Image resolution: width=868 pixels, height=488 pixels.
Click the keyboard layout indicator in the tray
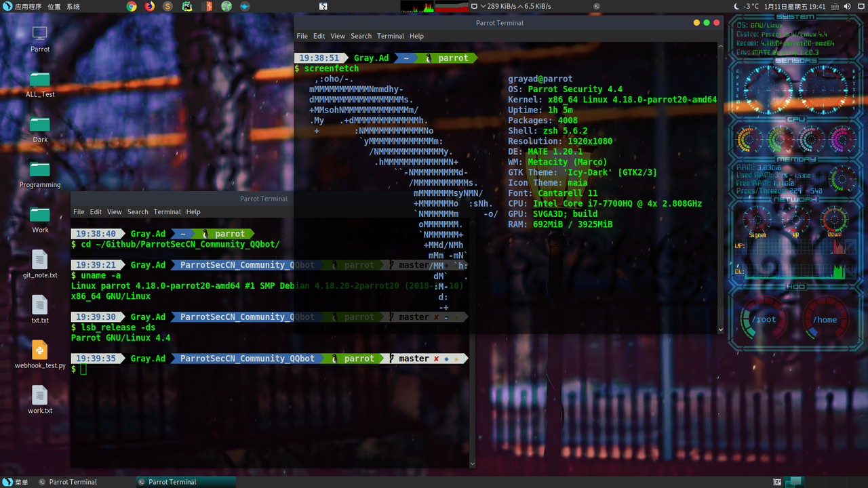pos(835,6)
